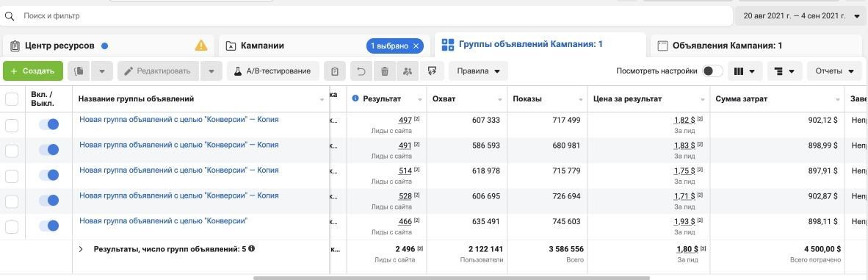This screenshot has width=868, height=280.
Task: Click the trash delete icon
Action: click(x=385, y=71)
